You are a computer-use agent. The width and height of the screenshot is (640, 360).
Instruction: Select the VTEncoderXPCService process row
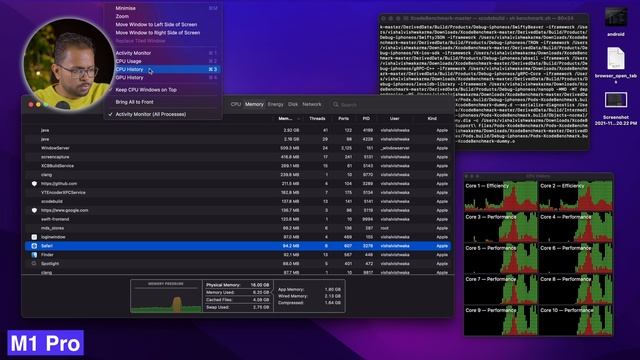point(238,193)
